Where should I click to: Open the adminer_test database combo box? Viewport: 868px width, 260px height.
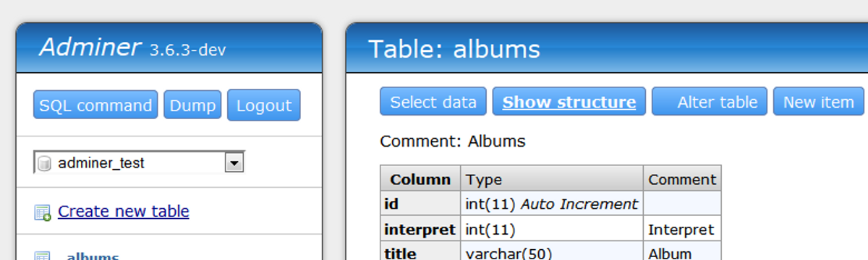(x=140, y=163)
